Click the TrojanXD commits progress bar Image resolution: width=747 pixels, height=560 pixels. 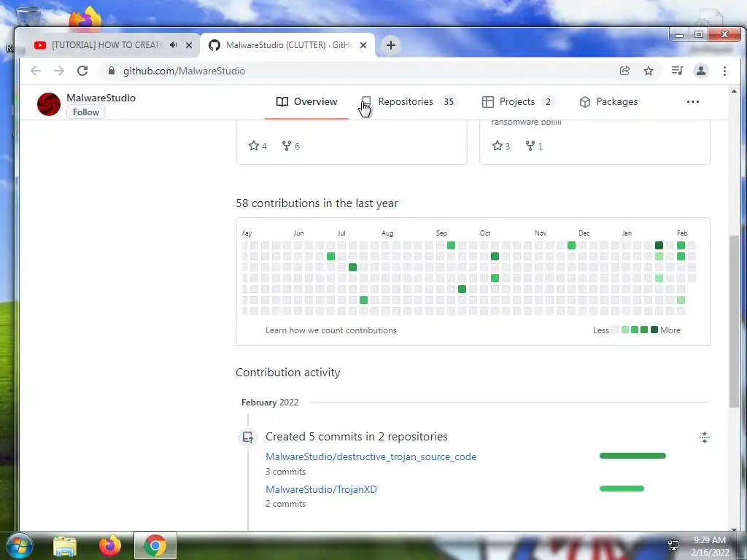(x=622, y=489)
